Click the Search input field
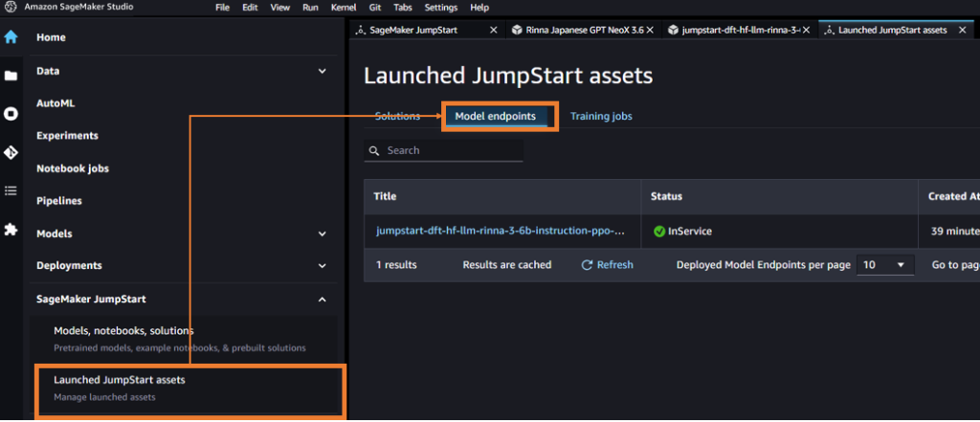The image size is (980, 422). click(x=444, y=150)
